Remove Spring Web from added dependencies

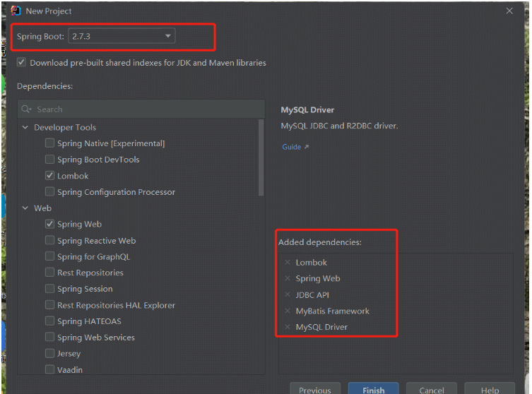[x=288, y=278]
